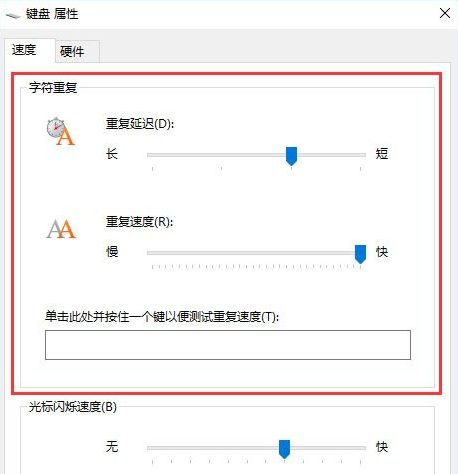The width and height of the screenshot is (458, 474).
Task: Click the 字符重复 group label
Action: 53,87
